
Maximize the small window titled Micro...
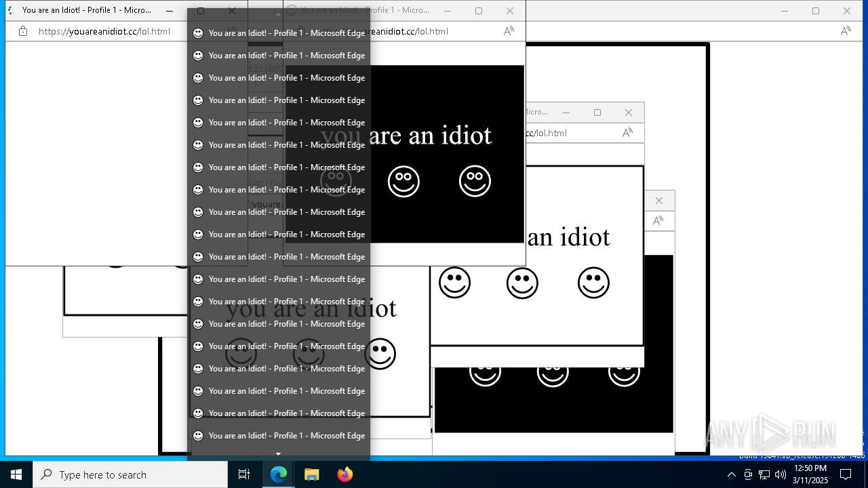click(x=597, y=113)
